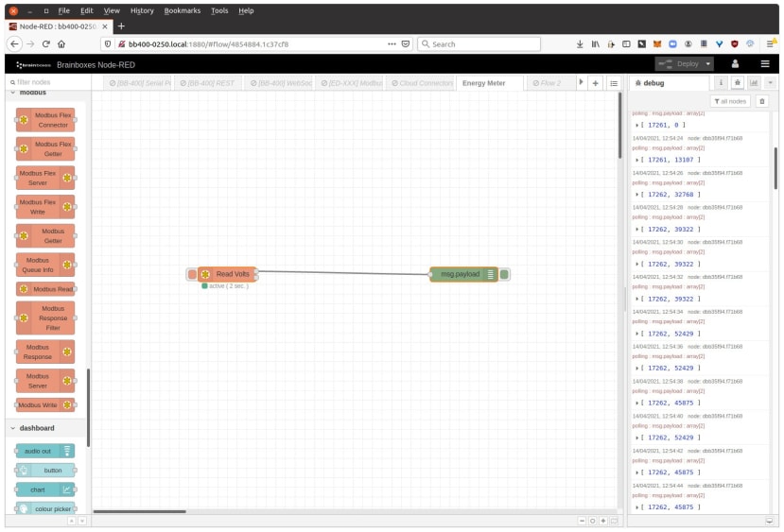Open the sidebar dashboard chart icon tab
This screenshot has height=532, width=784.
(754, 83)
